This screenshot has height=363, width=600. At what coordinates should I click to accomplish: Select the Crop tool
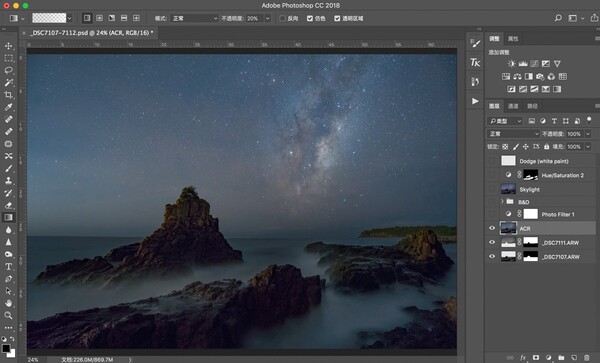8,95
